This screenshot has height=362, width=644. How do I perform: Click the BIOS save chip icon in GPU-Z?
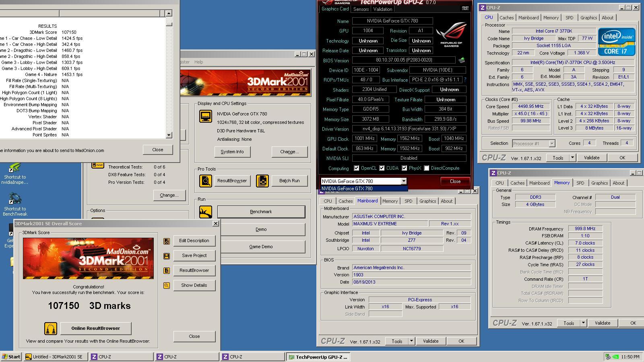(462, 60)
